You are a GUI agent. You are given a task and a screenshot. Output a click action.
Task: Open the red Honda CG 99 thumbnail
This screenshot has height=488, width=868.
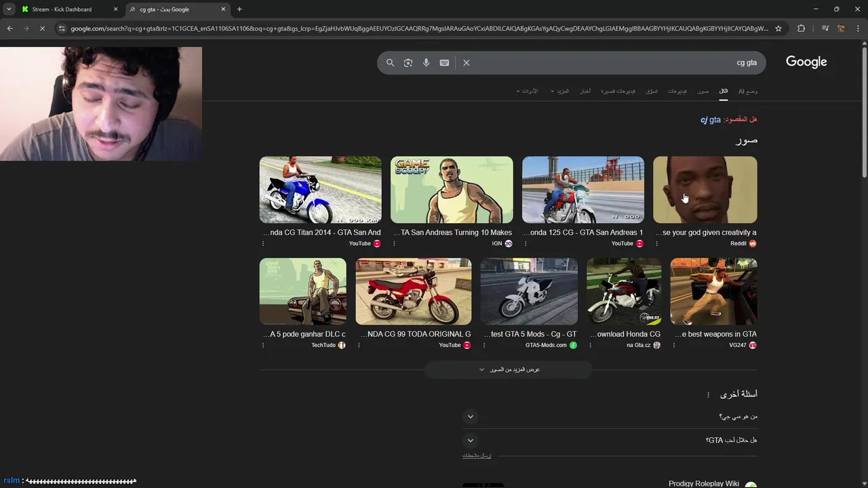click(414, 291)
